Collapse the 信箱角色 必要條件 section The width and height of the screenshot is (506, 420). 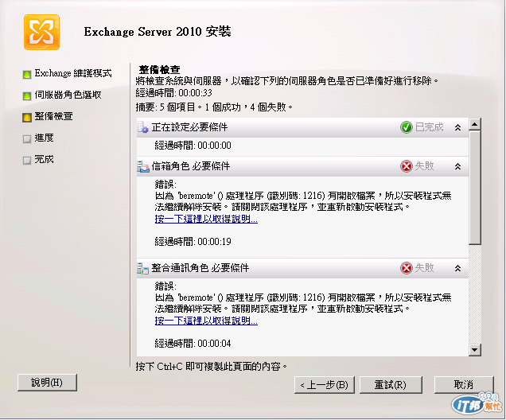(x=457, y=167)
